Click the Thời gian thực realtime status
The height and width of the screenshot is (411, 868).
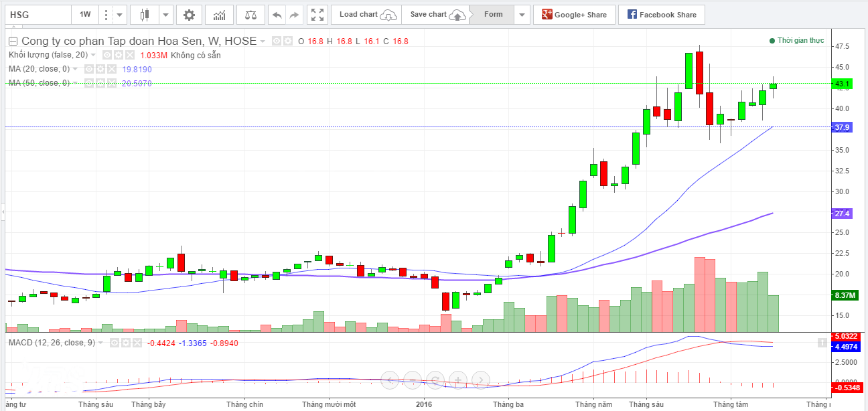click(x=797, y=41)
